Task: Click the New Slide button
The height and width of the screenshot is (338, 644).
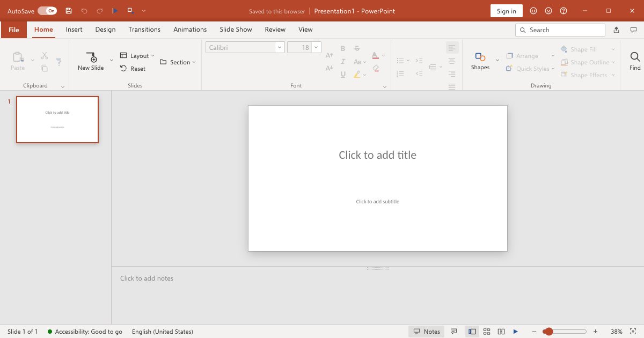Action: click(91, 61)
